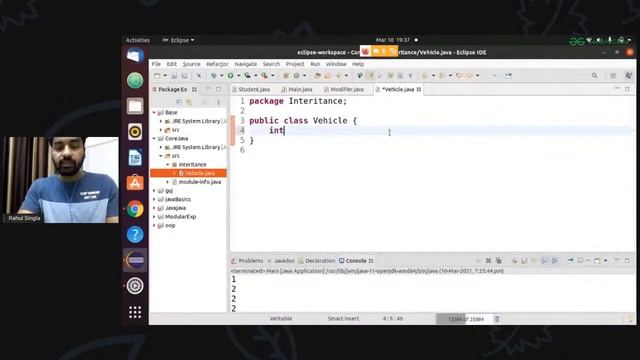The height and width of the screenshot is (360, 640).
Task: Click Link with Editor icon in Package Explorer
Action: pos(189,102)
